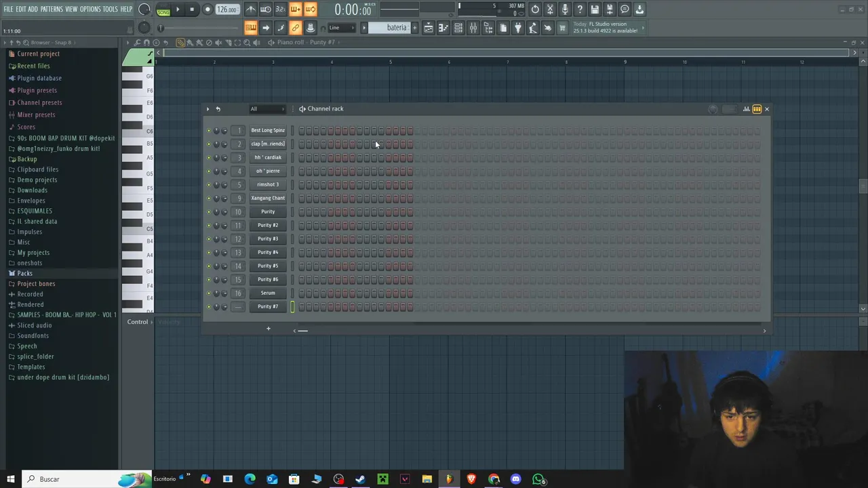
Task: Open the piano roll wrench tools menu
Action: pyautogui.click(x=137, y=43)
